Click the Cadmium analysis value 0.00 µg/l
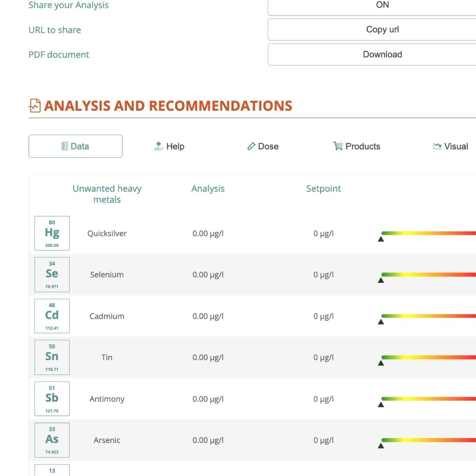Screen dimensions: 476x476 point(208,316)
